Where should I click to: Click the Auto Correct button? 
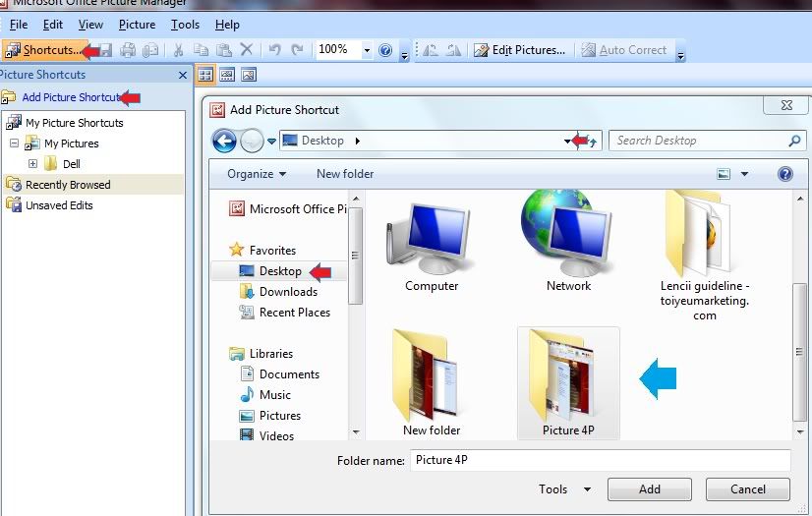pos(624,50)
